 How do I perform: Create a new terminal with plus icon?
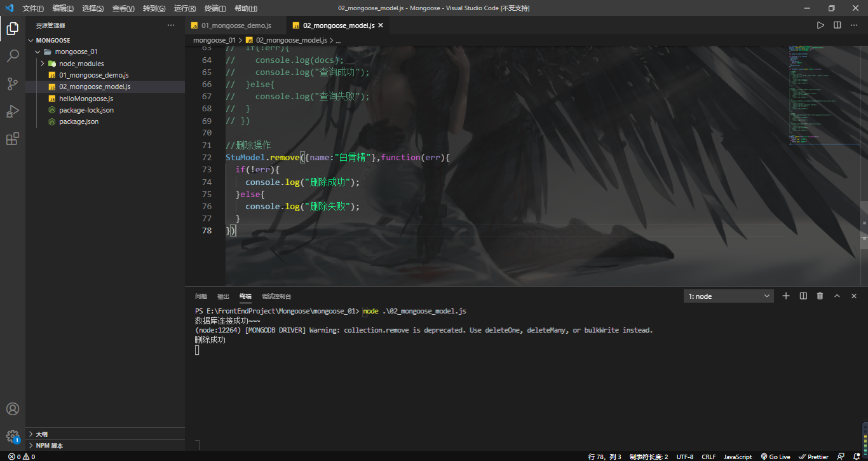coord(785,296)
